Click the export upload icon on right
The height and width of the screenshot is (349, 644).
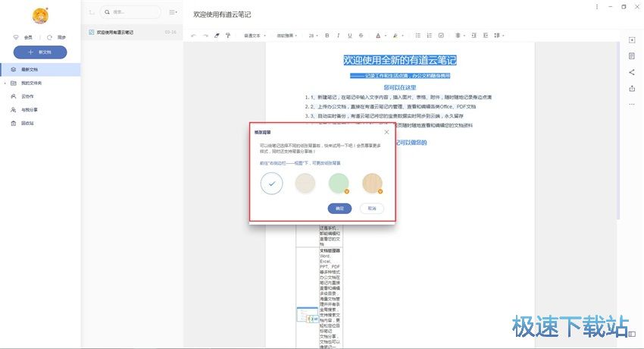[x=632, y=88]
